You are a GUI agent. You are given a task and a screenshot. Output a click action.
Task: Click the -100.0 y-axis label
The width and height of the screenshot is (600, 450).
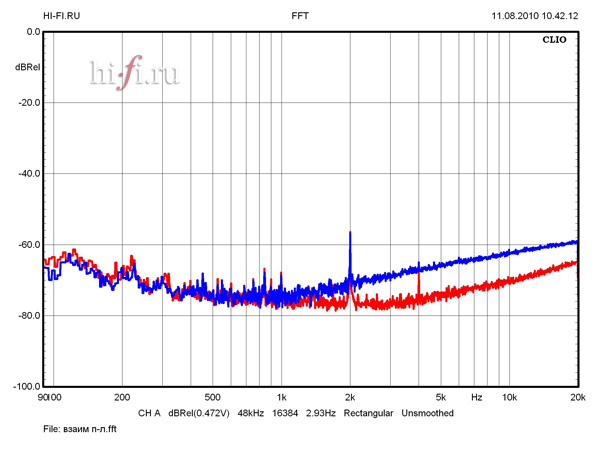coord(27,387)
